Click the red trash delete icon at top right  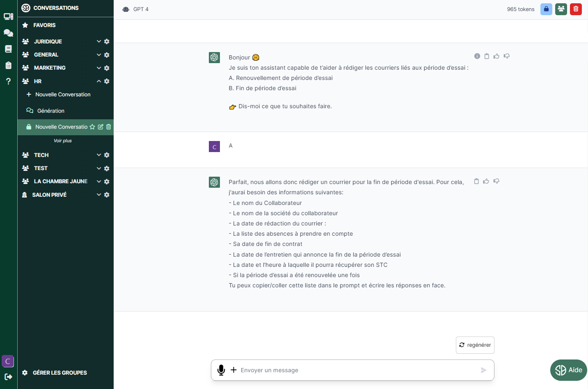[x=576, y=9]
